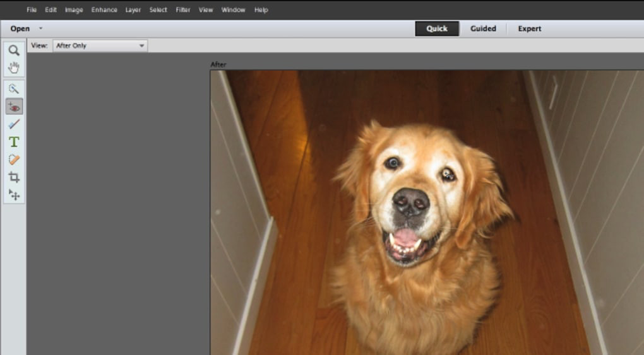Screen dimensions: 644x355
Task: Open the Window menu
Action: (233, 10)
